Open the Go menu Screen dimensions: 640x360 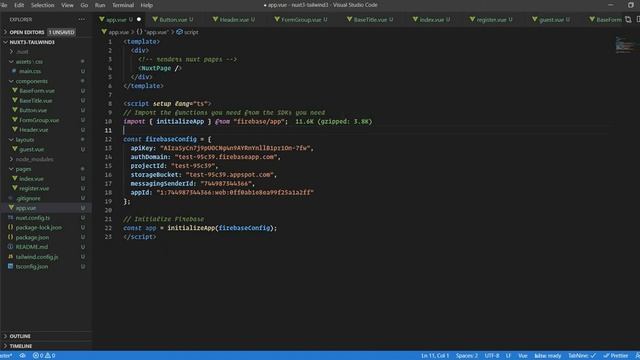(84, 5)
